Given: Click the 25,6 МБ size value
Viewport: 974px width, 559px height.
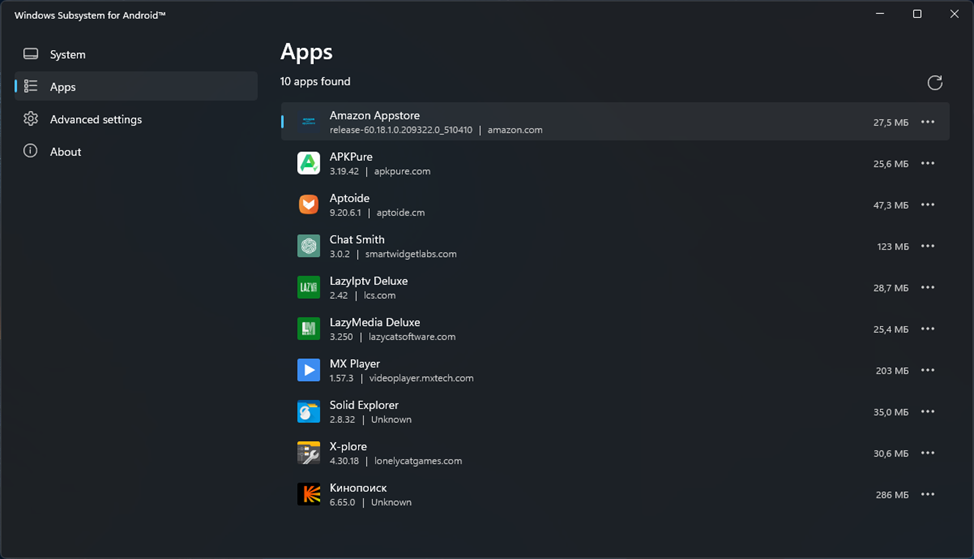Looking at the screenshot, I should [x=891, y=164].
